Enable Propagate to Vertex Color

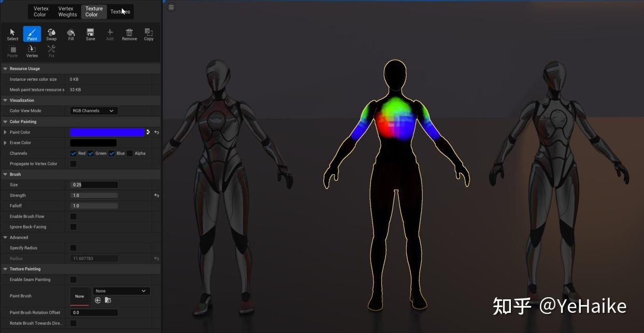[74, 164]
